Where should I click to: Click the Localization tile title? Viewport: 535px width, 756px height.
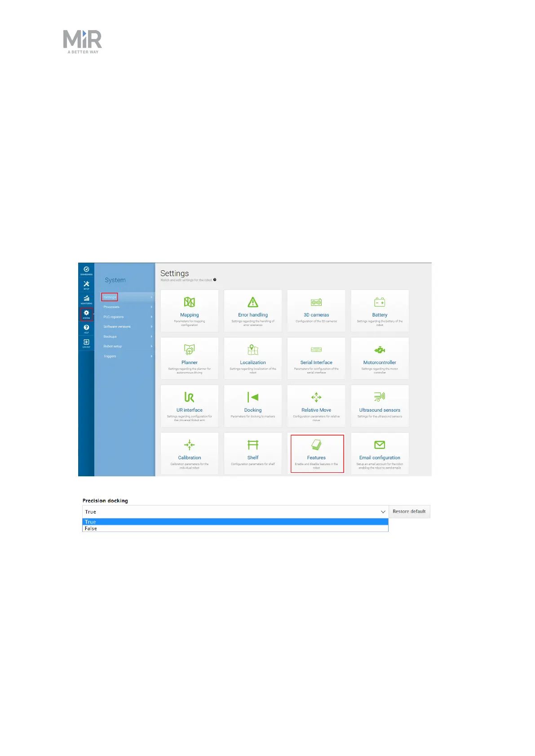(x=253, y=363)
